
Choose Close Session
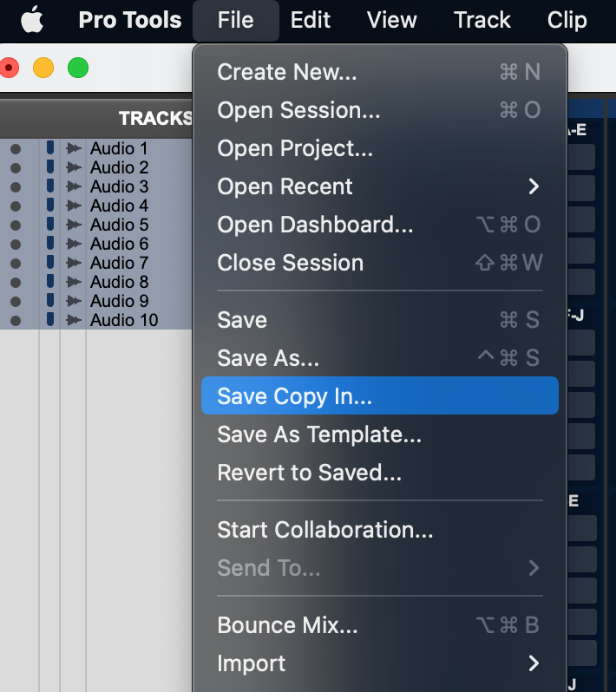tap(380, 263)
